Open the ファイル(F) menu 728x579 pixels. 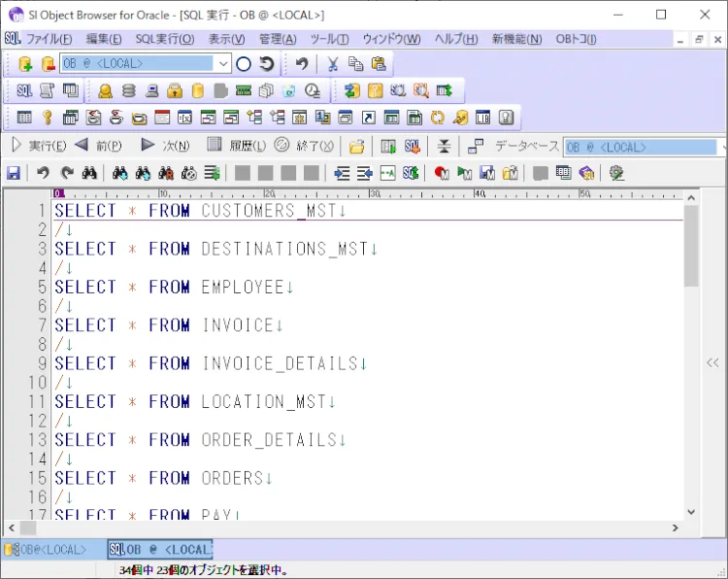pyautogui.click(x=50, y=39)
